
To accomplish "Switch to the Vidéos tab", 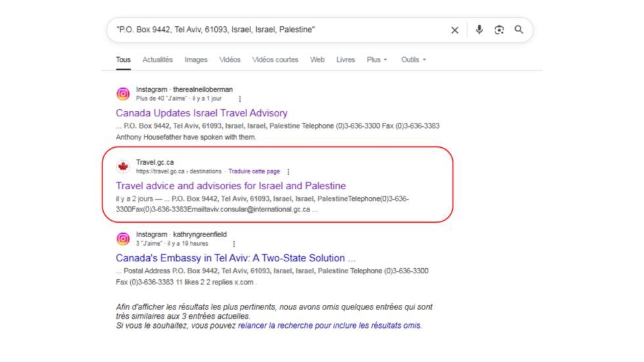I will 229,60.
